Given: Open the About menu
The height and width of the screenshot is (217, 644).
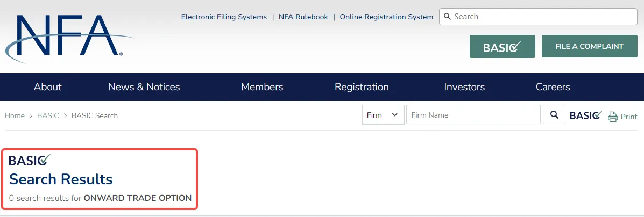Looking at the screenshot, I should point(48,87).
